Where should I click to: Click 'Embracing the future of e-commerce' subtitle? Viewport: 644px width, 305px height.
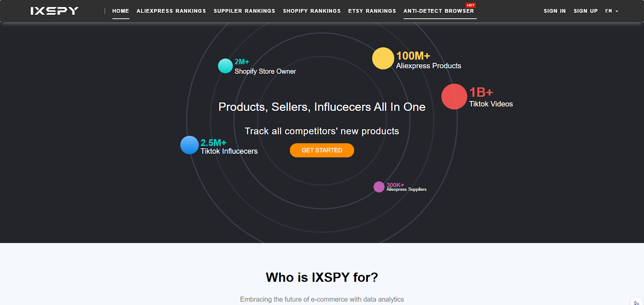click(322, 299)
